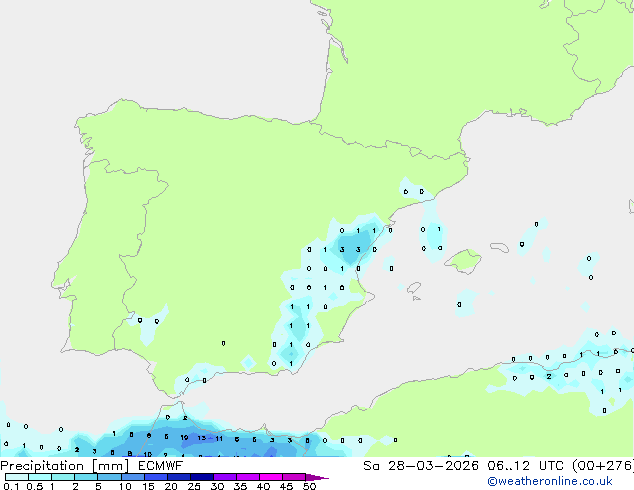634x490 pixels.
Task: Select the 0.5–1 mm legend color swatch
Action: coord(40,477)
